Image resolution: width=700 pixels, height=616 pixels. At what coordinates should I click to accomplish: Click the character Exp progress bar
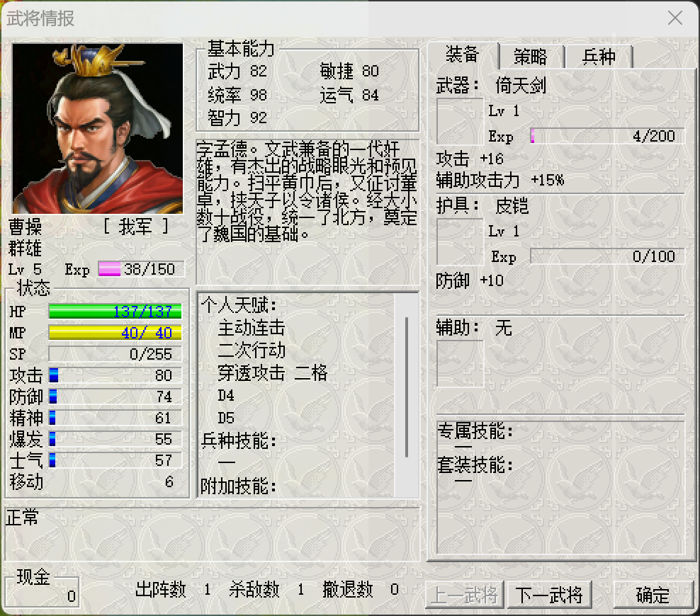pyautogui.click(x=141, y=269)
